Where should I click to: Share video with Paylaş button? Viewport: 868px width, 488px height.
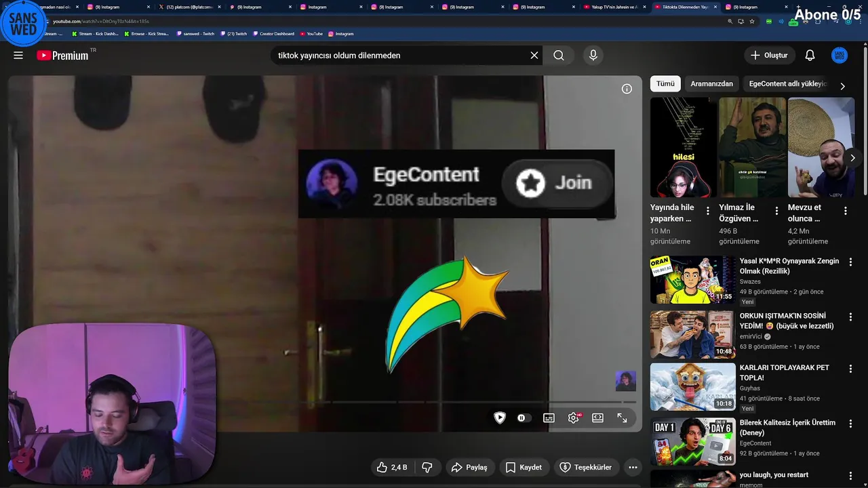pyautogui.click(x=469, y=467)
